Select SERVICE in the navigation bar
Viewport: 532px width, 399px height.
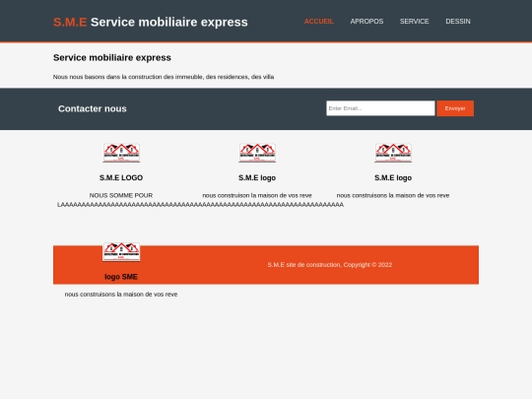click(414, 22)
